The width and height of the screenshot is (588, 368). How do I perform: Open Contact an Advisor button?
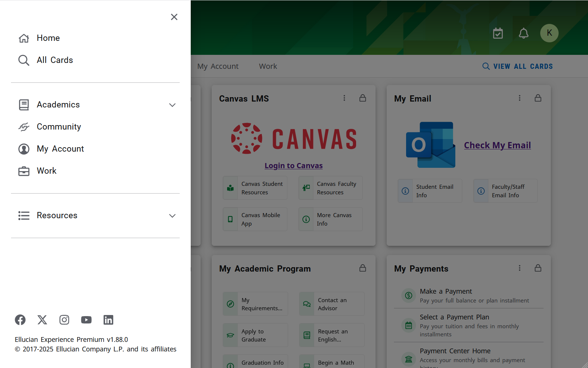(332, 304)
